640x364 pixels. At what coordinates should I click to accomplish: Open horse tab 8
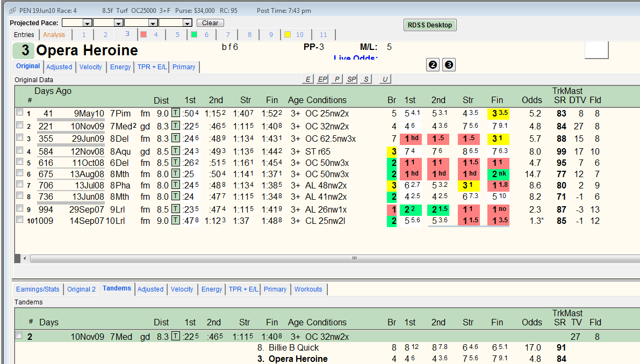(x=249, y=35)
